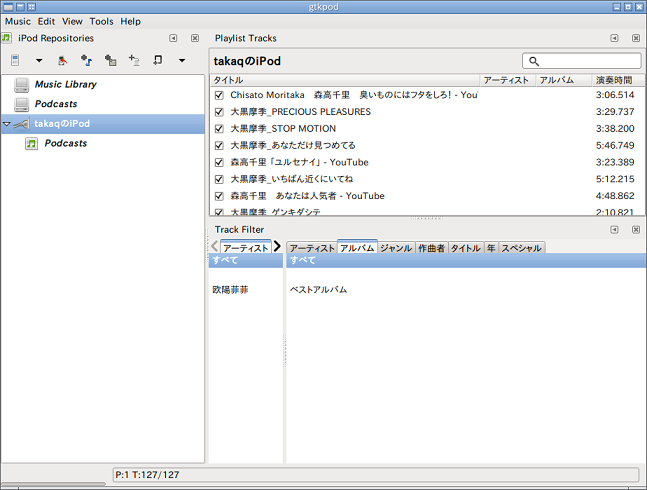Sort tracks by アルバム column header

(564, 80)
